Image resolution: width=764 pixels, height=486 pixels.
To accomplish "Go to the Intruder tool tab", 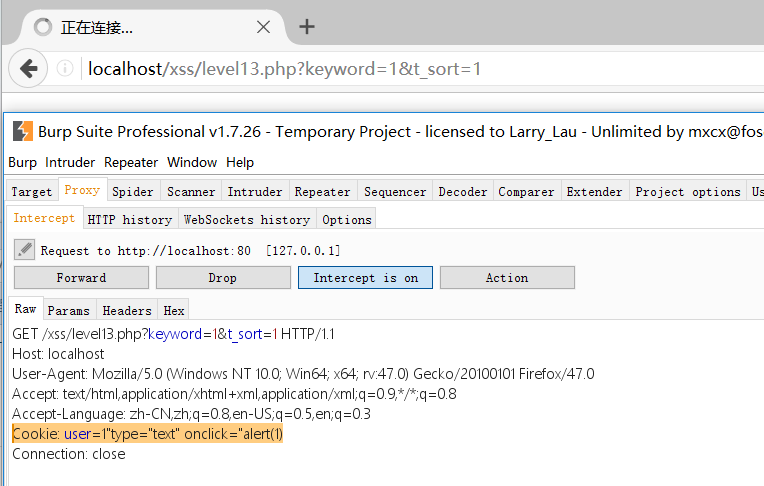I will [x=255, y=192].
